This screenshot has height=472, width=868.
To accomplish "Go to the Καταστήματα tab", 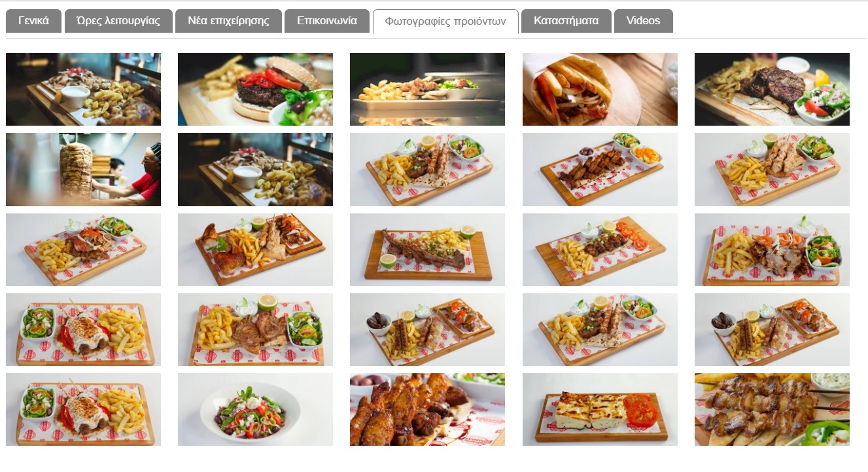I will 566,21.
